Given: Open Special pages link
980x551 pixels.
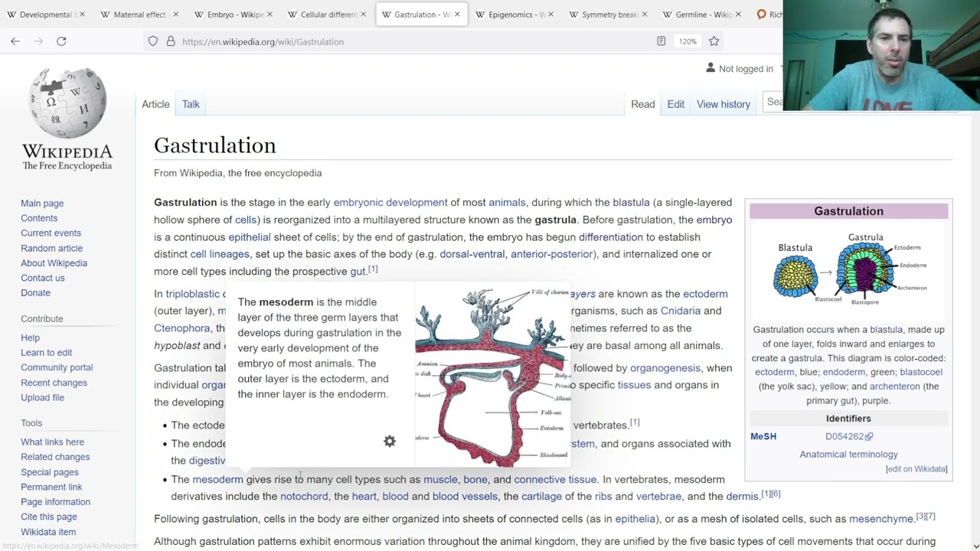Looking at the screenshot, I should (x=49, y=472).
